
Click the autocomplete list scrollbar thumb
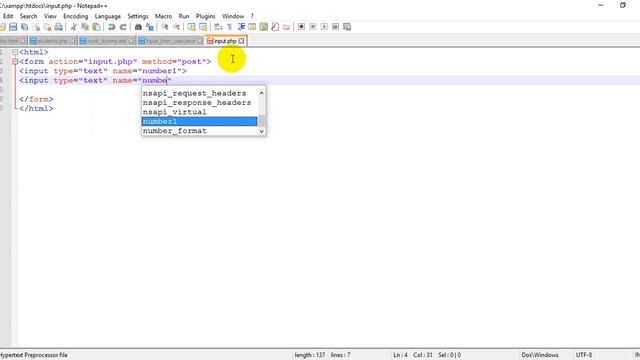262,121
